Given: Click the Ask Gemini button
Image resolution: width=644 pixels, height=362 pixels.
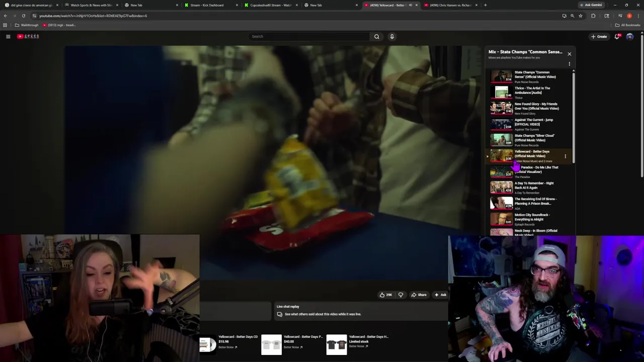Looking at the screenshot, I should pos(591,5).
